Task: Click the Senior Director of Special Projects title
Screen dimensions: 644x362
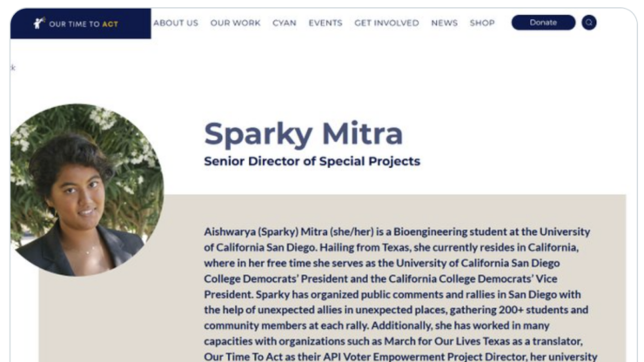Action: (x=312, y=161)
